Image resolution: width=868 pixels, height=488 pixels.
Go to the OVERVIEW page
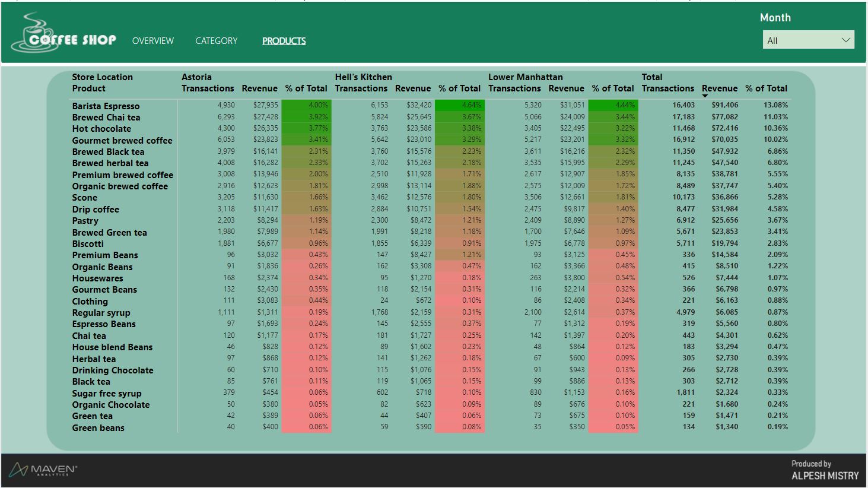coord(152,41)
